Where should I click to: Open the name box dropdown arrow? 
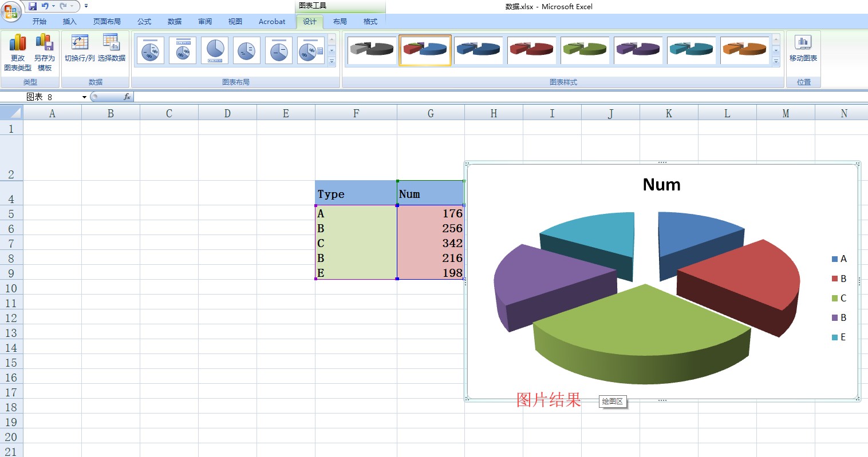click(x=84, y=97)
